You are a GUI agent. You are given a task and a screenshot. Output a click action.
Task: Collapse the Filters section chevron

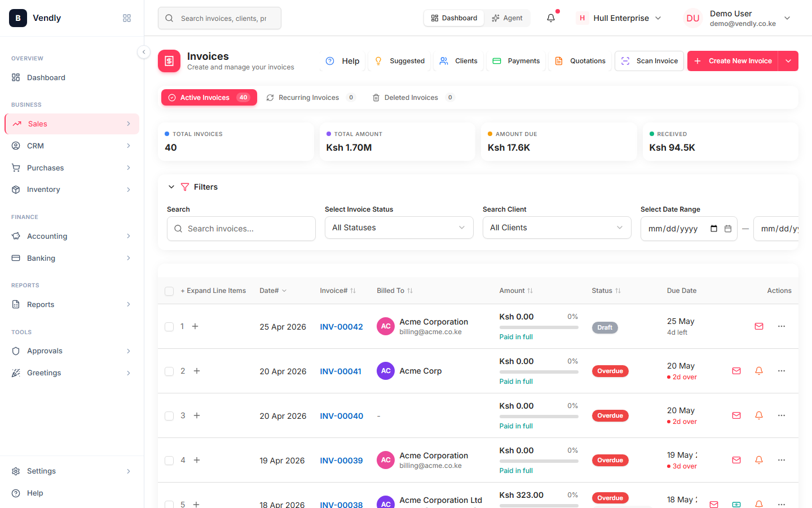pos(171,187)
